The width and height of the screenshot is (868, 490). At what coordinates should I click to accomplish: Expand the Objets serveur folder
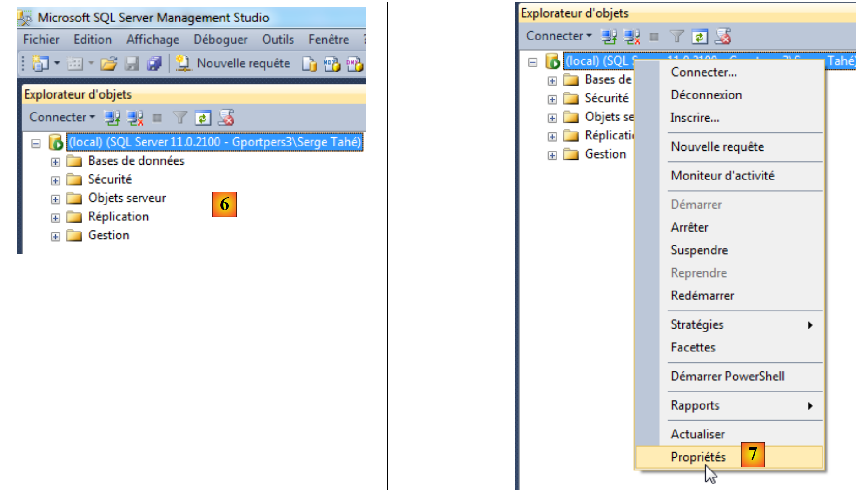(55, 199)
